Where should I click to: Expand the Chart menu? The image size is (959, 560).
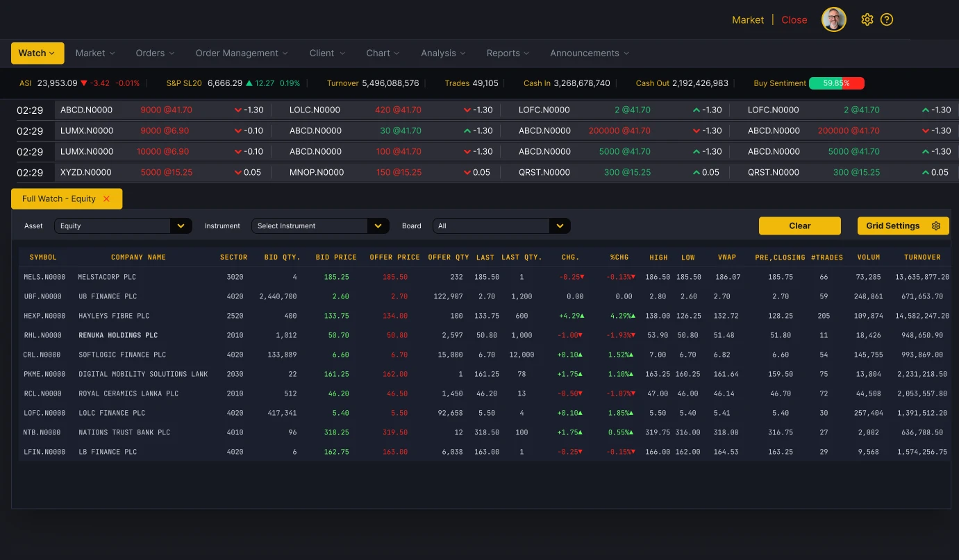pos(383,53)
